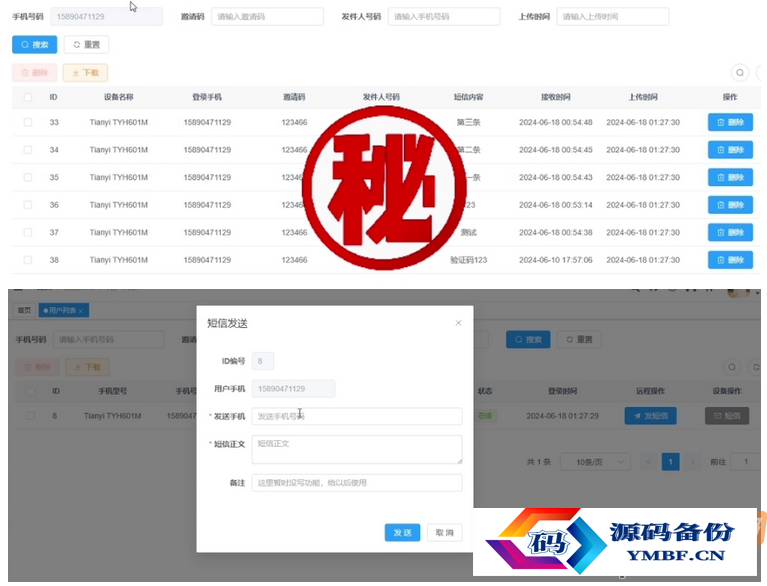Check the checkbox for row ID 38
The height and width of the screenshot is (586, 767).
pos(28,260)
